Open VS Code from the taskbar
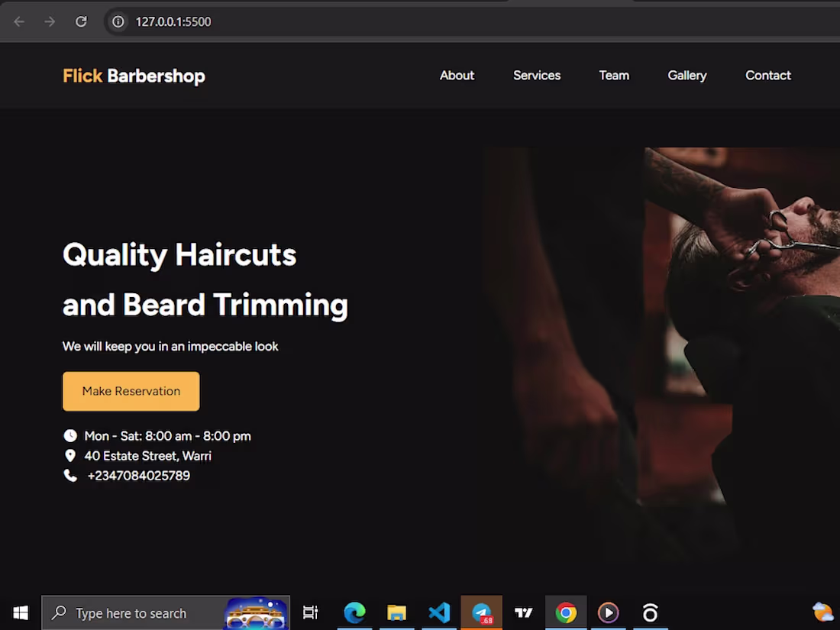The width and height of the screenshot is (840, 630). coord(439,612)
